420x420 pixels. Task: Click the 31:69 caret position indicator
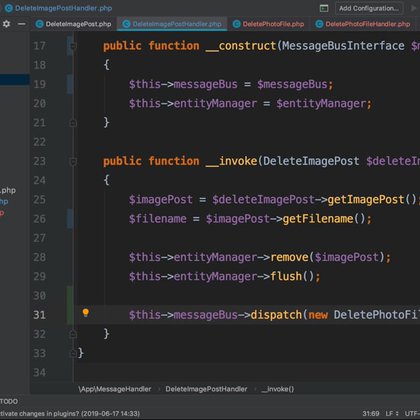(x=371, y=414)
